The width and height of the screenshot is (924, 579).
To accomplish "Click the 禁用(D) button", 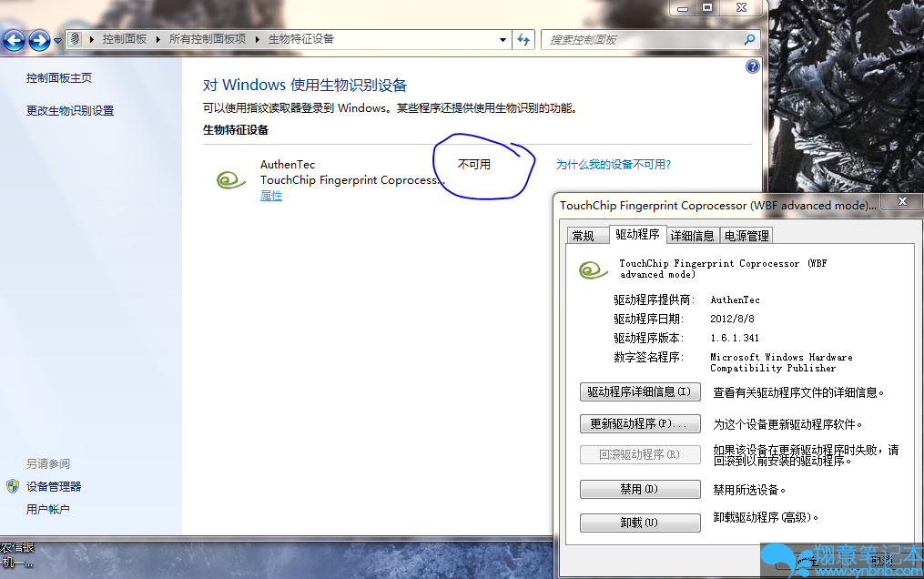I will [640, 489].
